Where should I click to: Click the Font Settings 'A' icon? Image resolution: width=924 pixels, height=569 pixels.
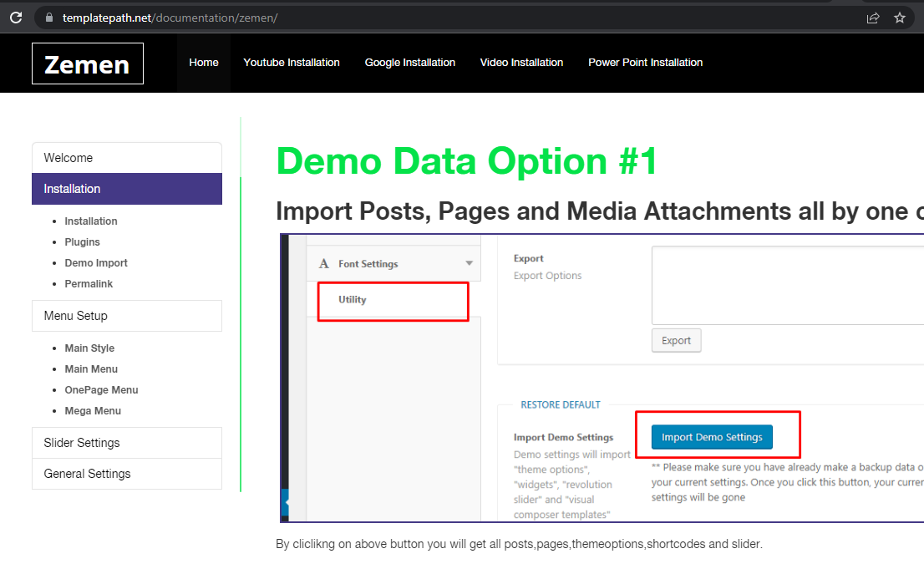(x=323, y=263)
